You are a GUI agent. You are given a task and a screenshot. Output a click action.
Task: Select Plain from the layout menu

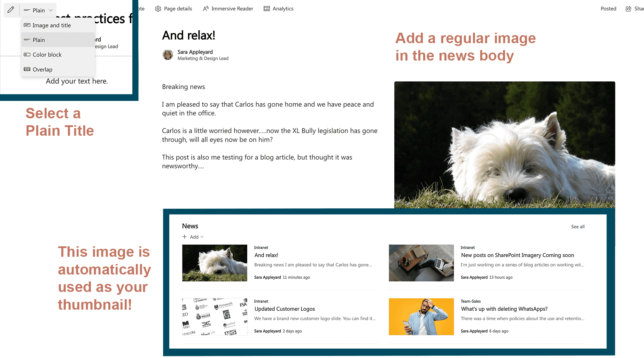[38, 40]
